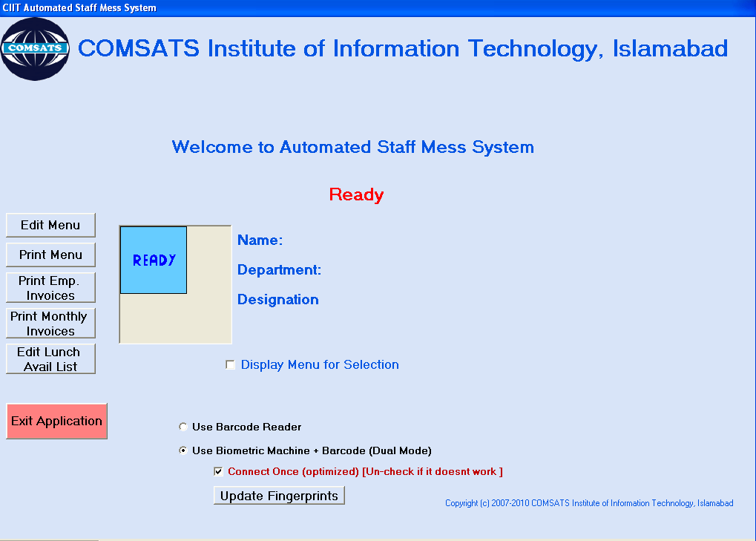756x541 pixels.
Task: Click the red Ready status text
Action: pyautogui.click(x=356, y=194)
